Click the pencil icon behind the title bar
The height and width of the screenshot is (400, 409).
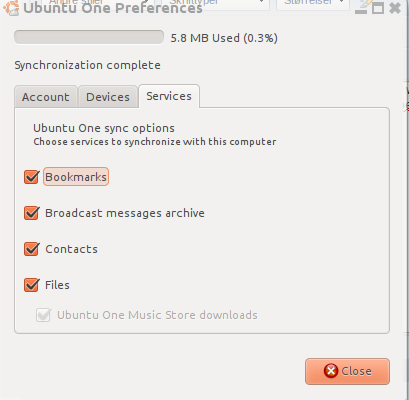365,3
